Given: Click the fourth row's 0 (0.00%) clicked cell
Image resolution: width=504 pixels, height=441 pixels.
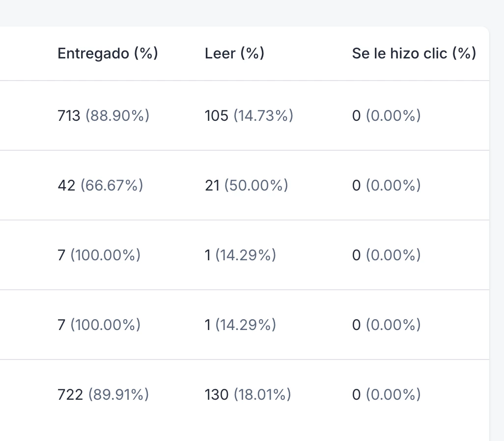Looking at the screenshot, I should [x=387, y=325].
